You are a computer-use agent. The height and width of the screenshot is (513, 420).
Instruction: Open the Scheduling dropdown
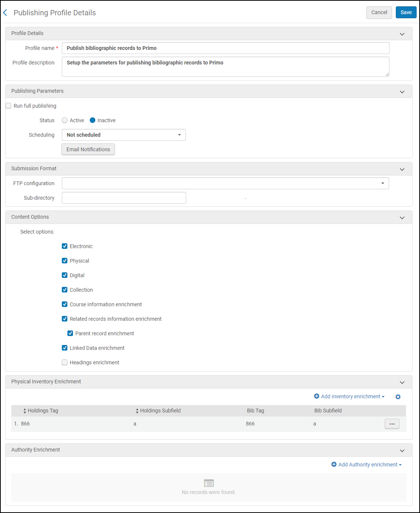(x=124, y=135)
